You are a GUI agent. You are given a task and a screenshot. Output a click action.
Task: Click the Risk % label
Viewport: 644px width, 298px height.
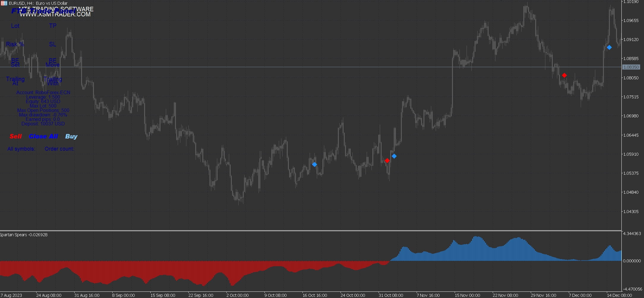pos(15,44)
